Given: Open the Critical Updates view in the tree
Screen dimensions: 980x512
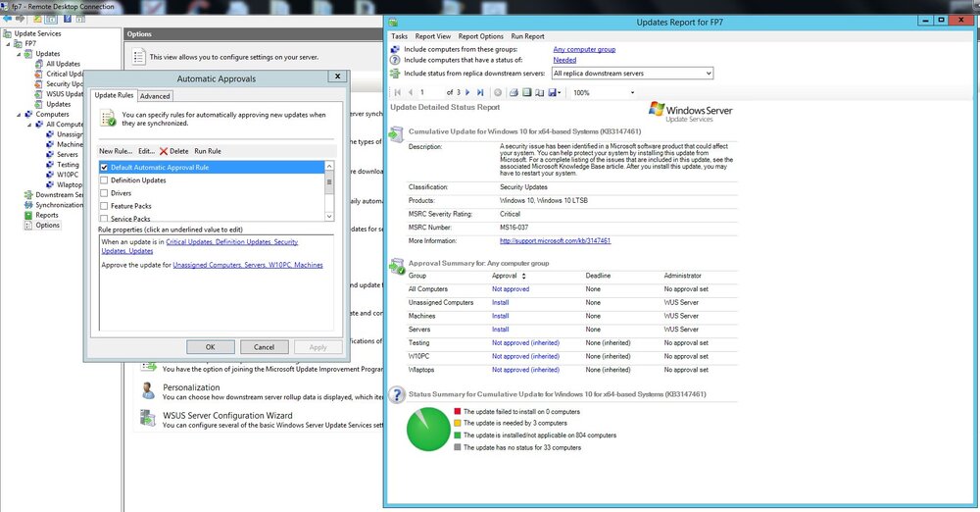Looking at the screenshot, I should click(65, 74).
